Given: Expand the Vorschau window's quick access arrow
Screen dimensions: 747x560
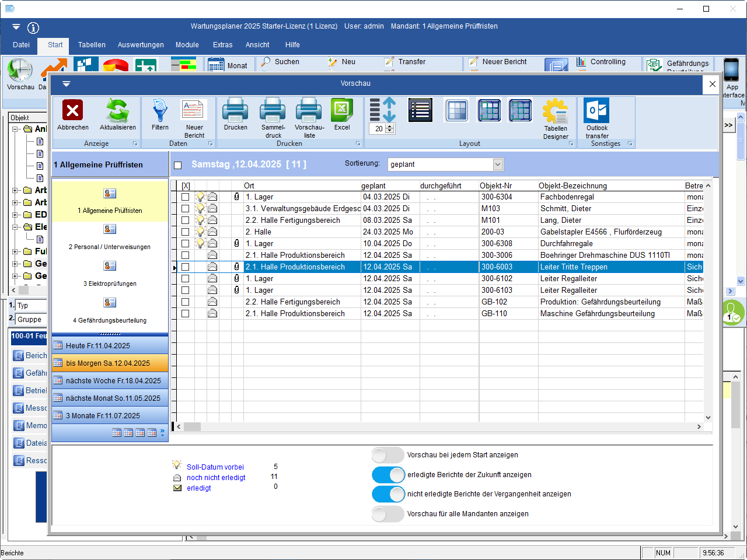Looking at the screenshot, I should (x=66, y=84).
